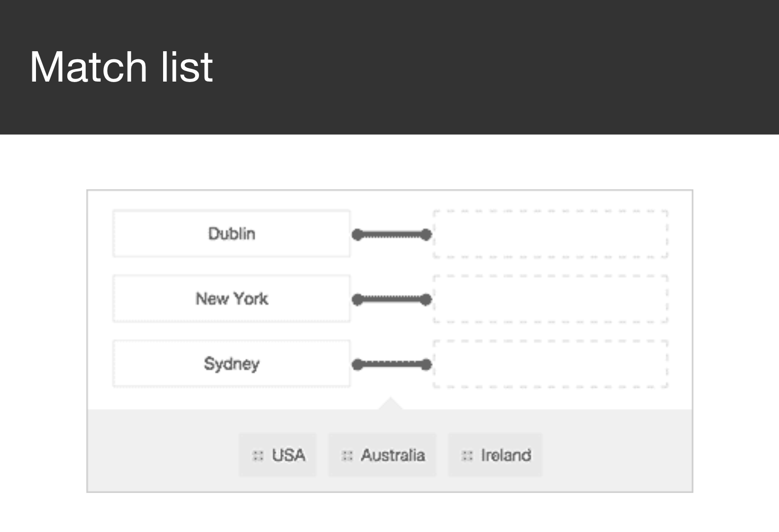The image size is (779, 532).
Task: Click the connector dot beside the Dublin box
Action: 359,234
